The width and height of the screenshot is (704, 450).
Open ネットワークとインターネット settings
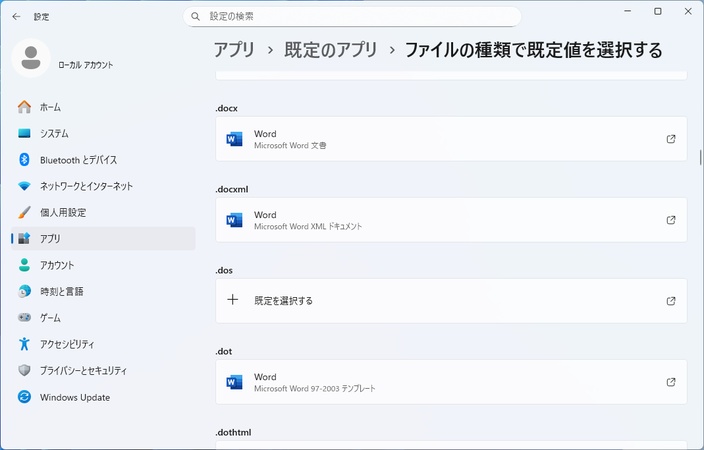pos(103,186)
